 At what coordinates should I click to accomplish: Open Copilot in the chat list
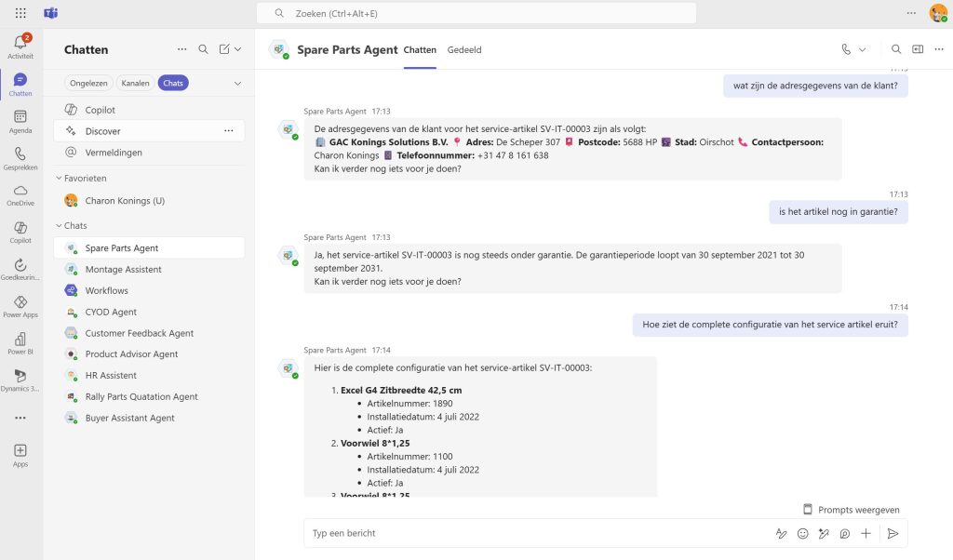(149, 110)
